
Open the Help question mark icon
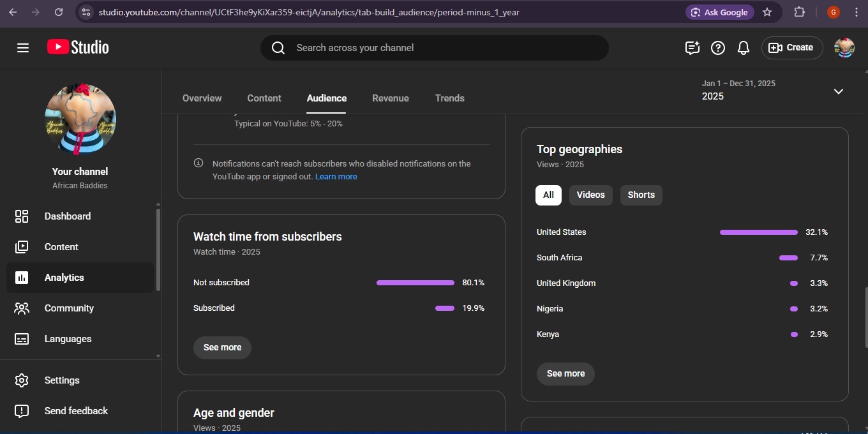[718, 48]
